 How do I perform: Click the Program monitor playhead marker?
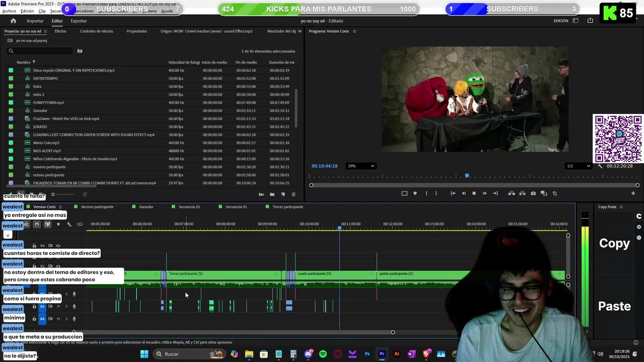point(467,175)
